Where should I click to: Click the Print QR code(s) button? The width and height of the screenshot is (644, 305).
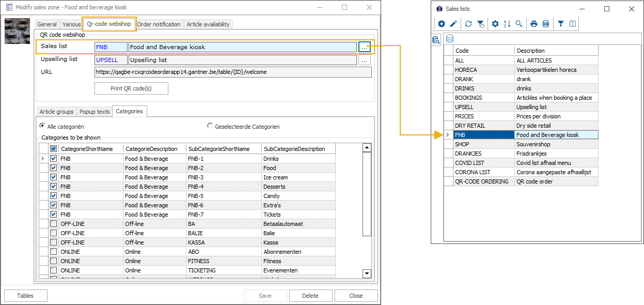131,88
